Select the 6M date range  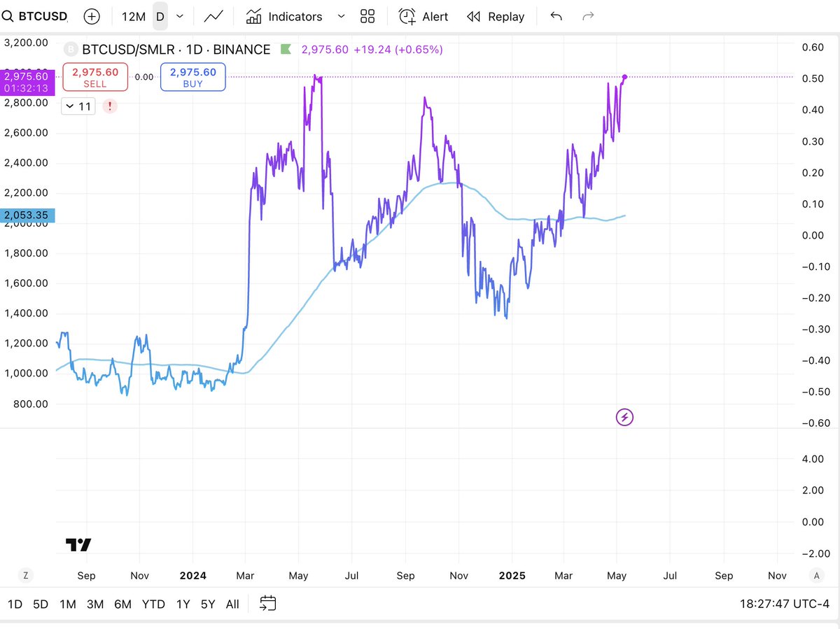(122, 604)
